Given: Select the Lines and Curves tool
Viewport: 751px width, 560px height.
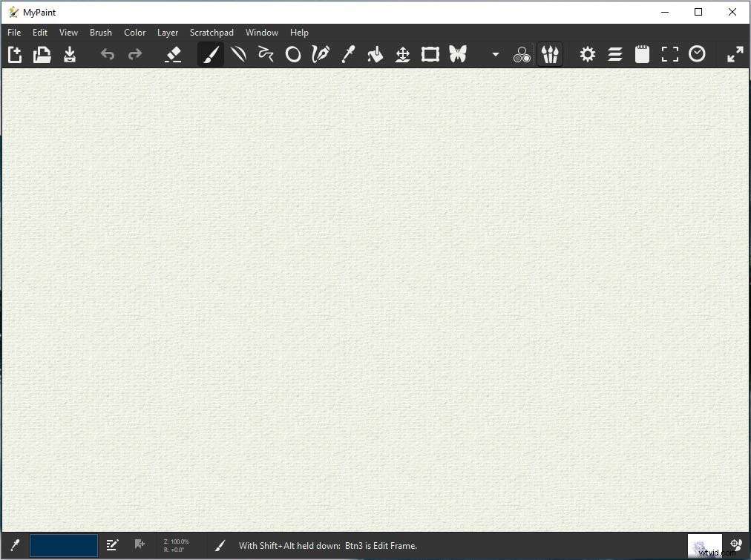Looking at the screenshot, I should [x=238, y=54].
